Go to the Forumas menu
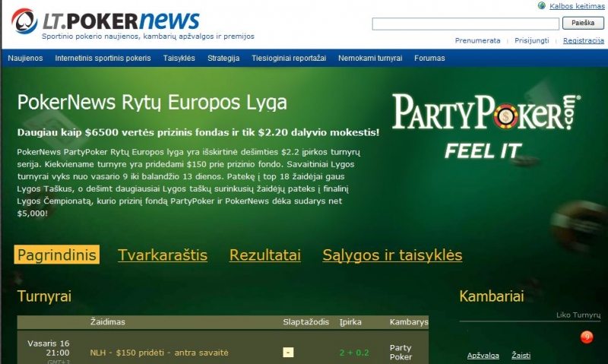This screenshot has width=608, height=364. click(429, 59)
